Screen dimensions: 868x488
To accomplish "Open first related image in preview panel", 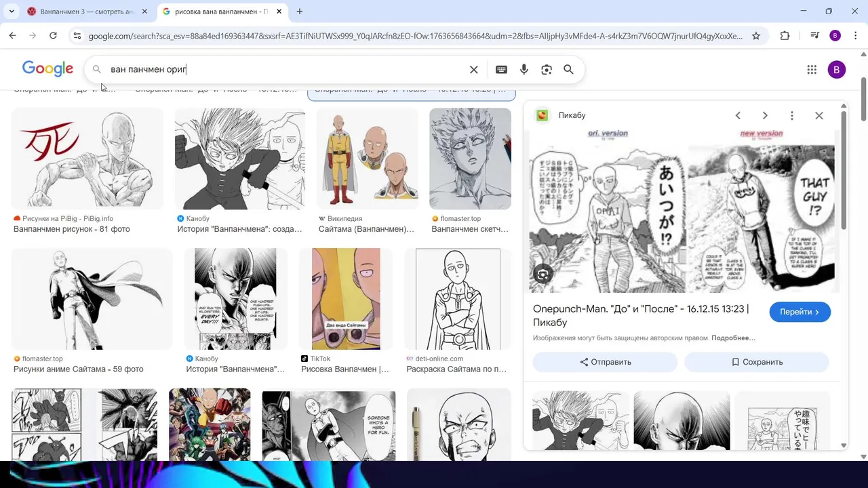I will (580, 420).
